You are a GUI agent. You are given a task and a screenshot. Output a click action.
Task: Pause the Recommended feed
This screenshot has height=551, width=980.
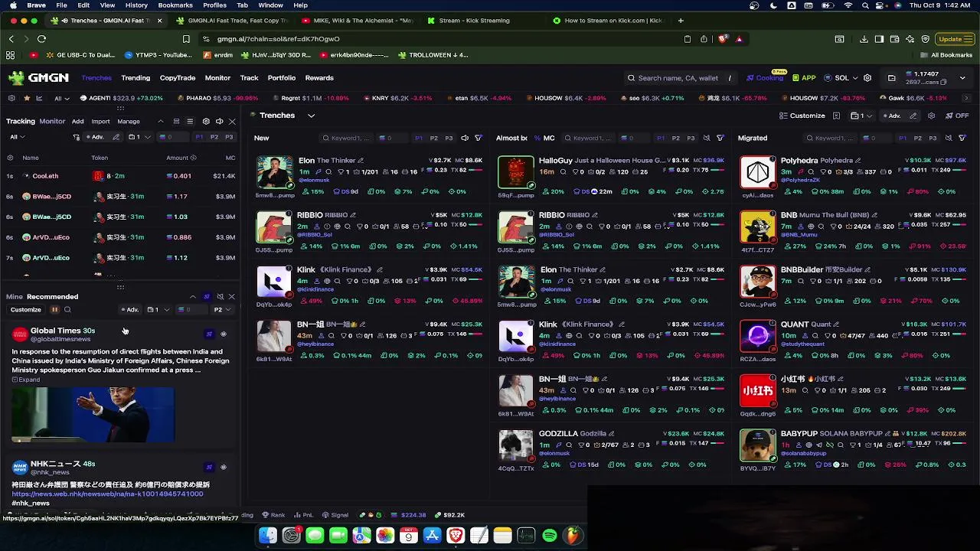pyautogui.click(x=54, y=310)
